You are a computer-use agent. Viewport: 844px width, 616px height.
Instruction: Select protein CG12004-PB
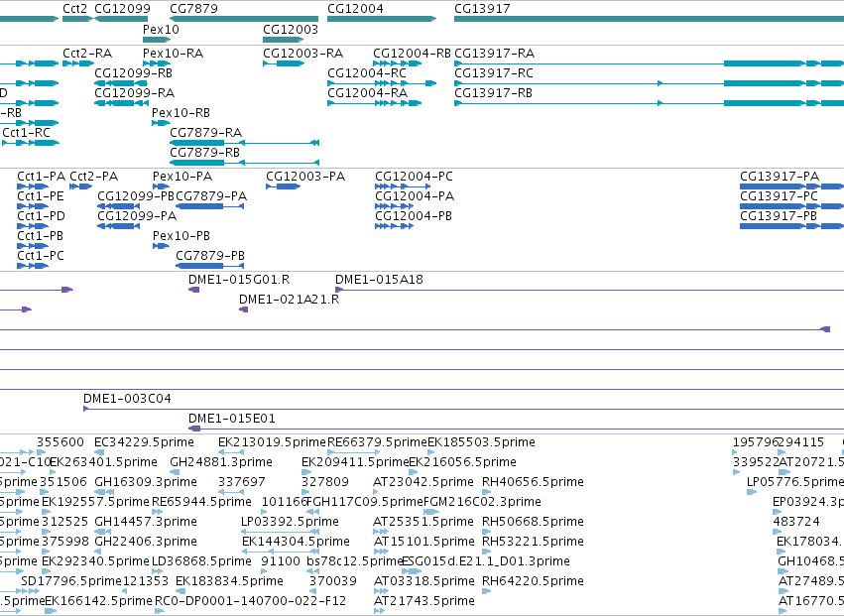coord(414,216)
